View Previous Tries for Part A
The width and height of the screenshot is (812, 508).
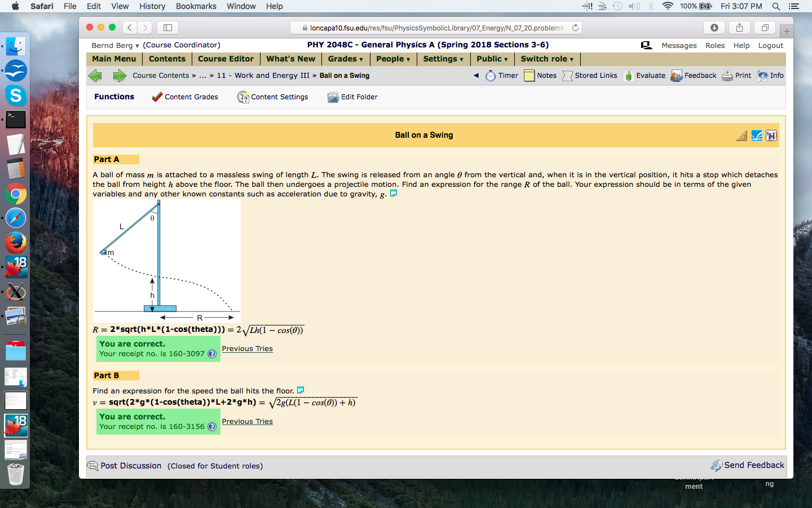[x=247, y=349]
